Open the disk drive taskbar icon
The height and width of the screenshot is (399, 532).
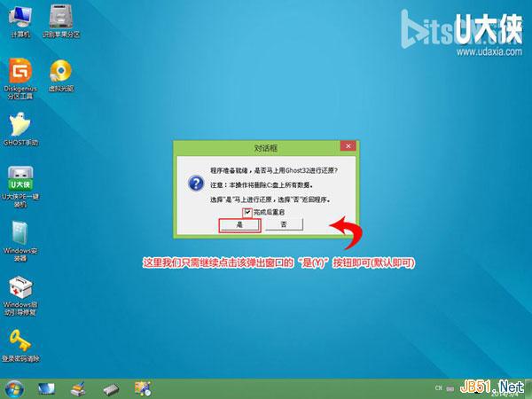(111, 389)
